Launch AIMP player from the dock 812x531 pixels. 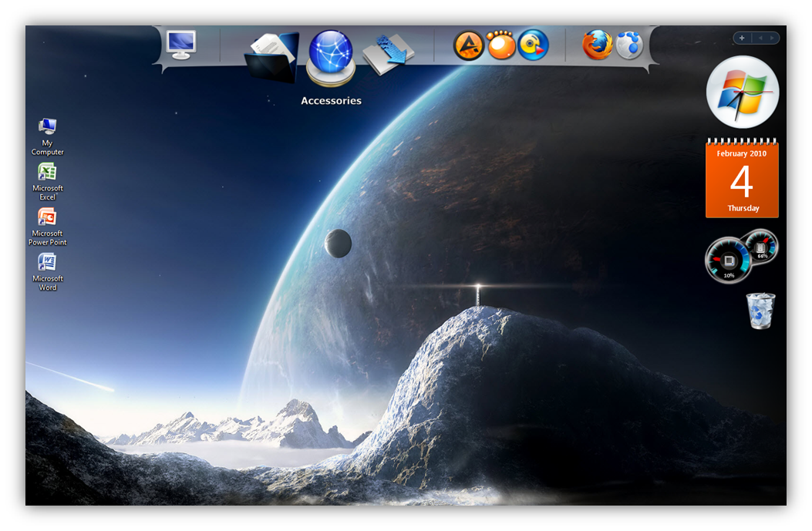[x=468, y=45]
